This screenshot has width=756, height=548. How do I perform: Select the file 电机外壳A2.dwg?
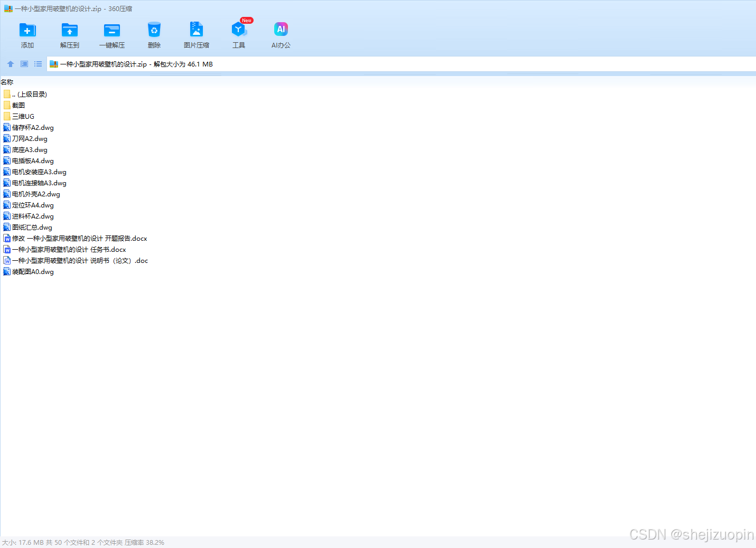click(x=32, y=194)
